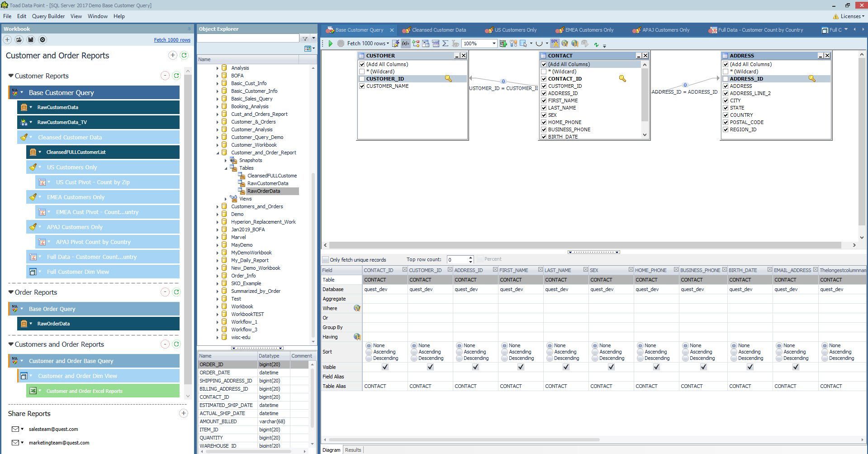The width and height of the screenshot is (868, 454).
Task: Increase Top row count stepper
Action: click(470, 258)
